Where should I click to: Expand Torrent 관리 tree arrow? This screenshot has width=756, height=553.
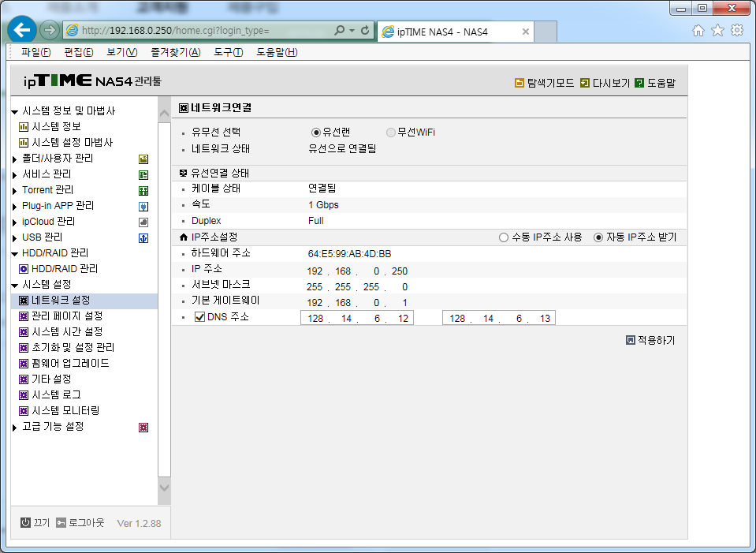(x=14, y=191)
